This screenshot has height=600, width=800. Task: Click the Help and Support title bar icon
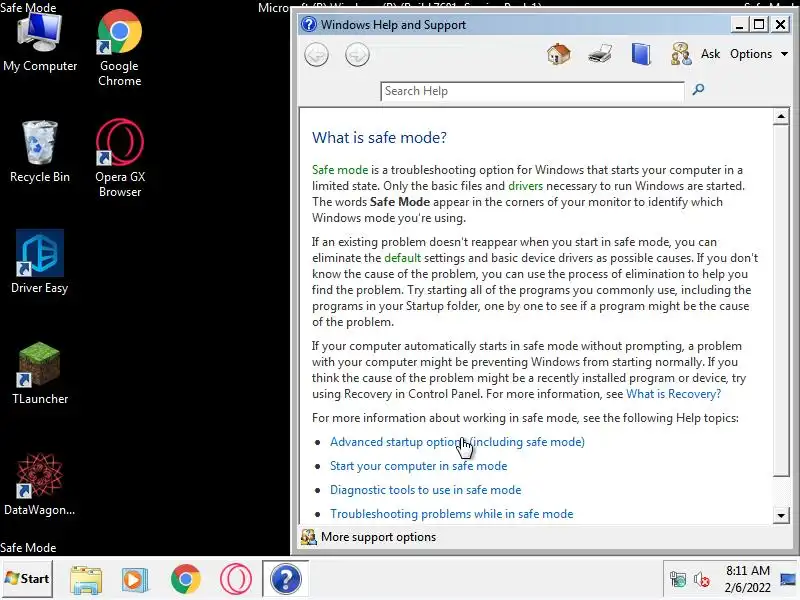309,24
